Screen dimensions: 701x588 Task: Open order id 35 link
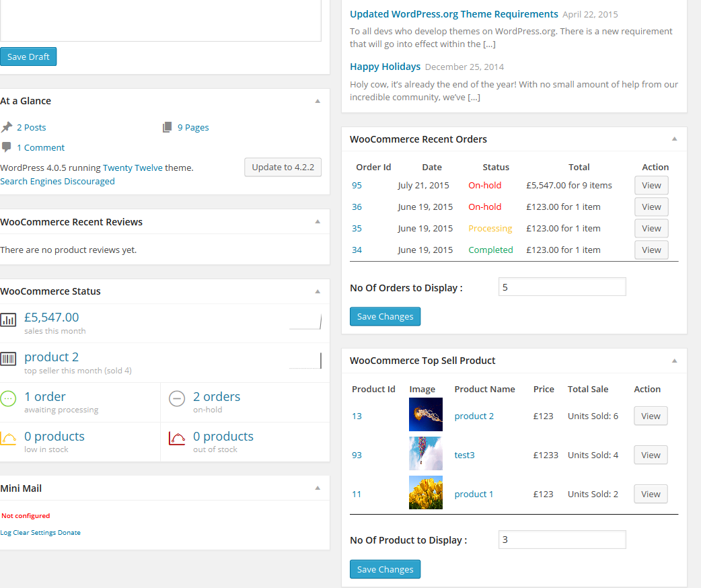click(x=357, y=229)
